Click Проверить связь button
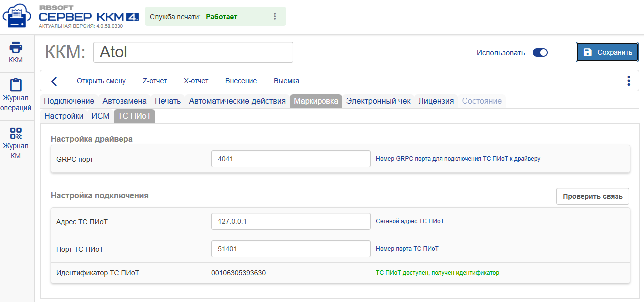644x302 pixels. pos(593,196)
